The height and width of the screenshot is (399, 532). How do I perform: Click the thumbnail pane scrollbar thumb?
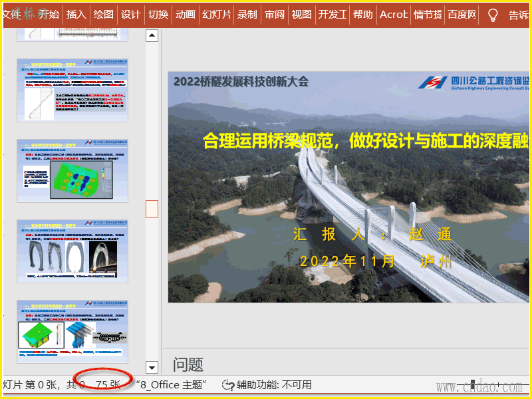click(152, 209)
